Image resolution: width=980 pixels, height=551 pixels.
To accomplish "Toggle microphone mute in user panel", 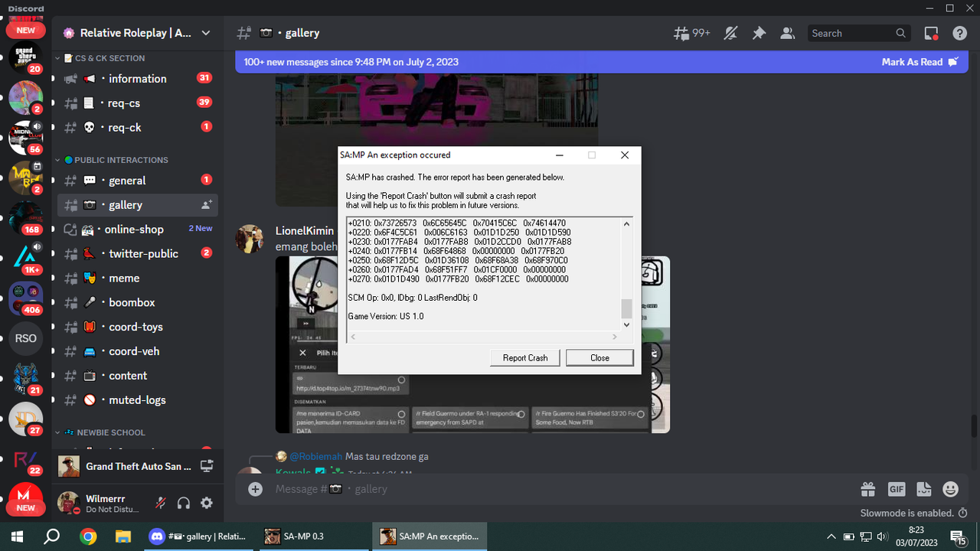I will coord(161,503).
